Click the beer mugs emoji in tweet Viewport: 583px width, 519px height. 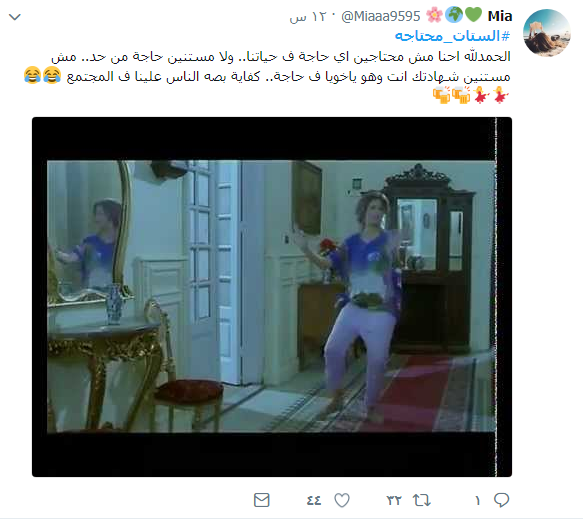tap(452, 95)
